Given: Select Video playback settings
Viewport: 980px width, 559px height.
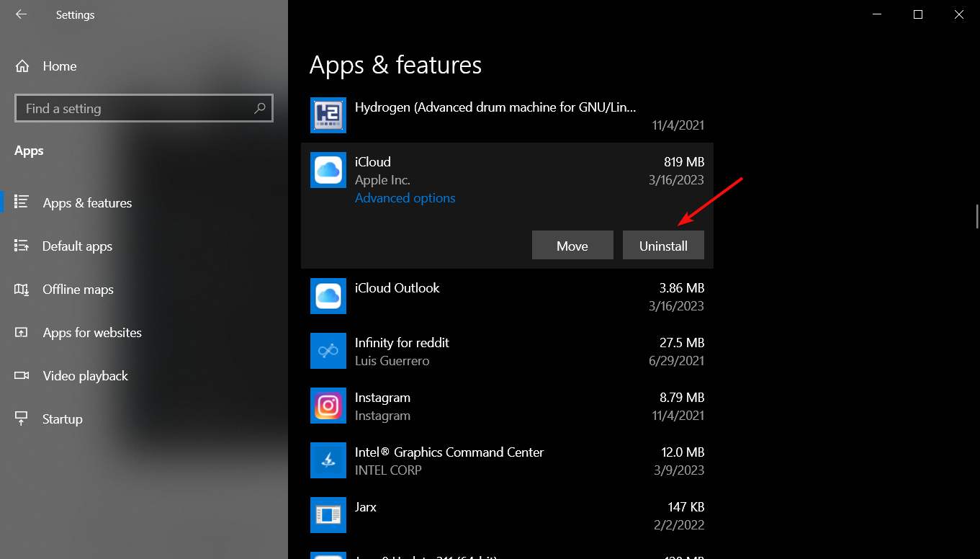Looking at the screenshot, I should tap(85, 376).
